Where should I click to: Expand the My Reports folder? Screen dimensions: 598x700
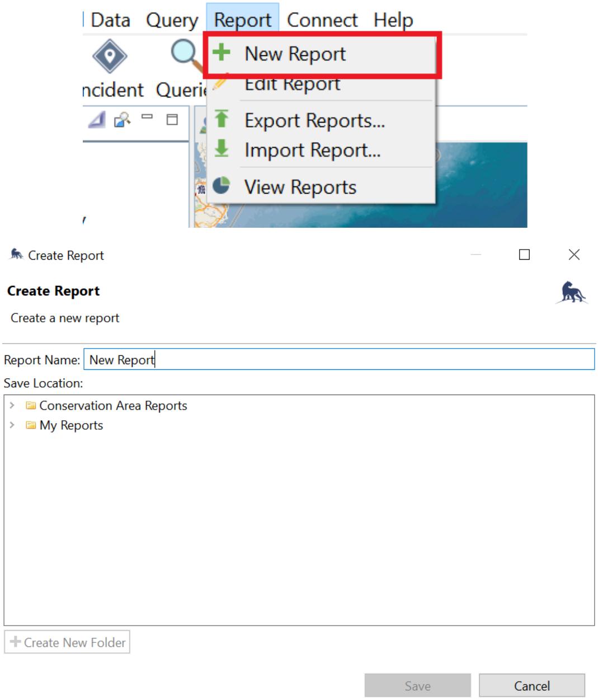click(x=12, y=425)
